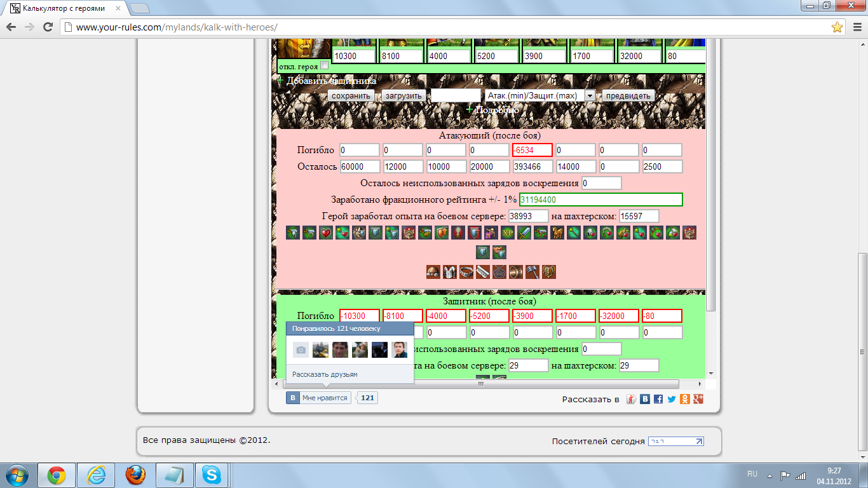Click the empty save-name field beside "загрузить"

coord(456,95)
